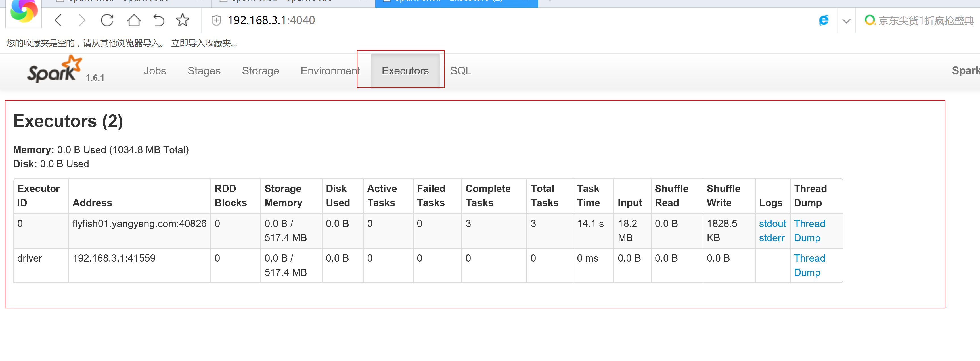Go to the browser home icon
Viewport: 980px width, 361px height.
133,20
